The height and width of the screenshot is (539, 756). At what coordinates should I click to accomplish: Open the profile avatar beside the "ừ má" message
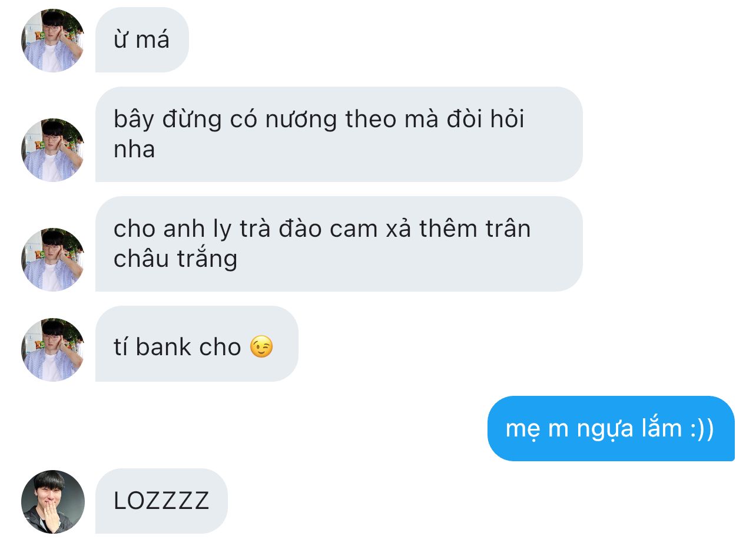(53, 41)
